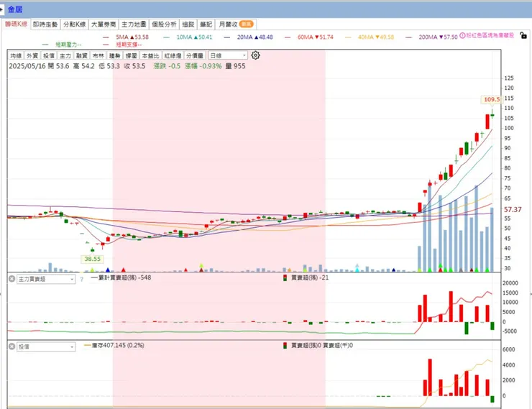The height and width of the screenshot is (409, 532).
Task: Click the 分價量 button
Action: (x=195, y=55)
